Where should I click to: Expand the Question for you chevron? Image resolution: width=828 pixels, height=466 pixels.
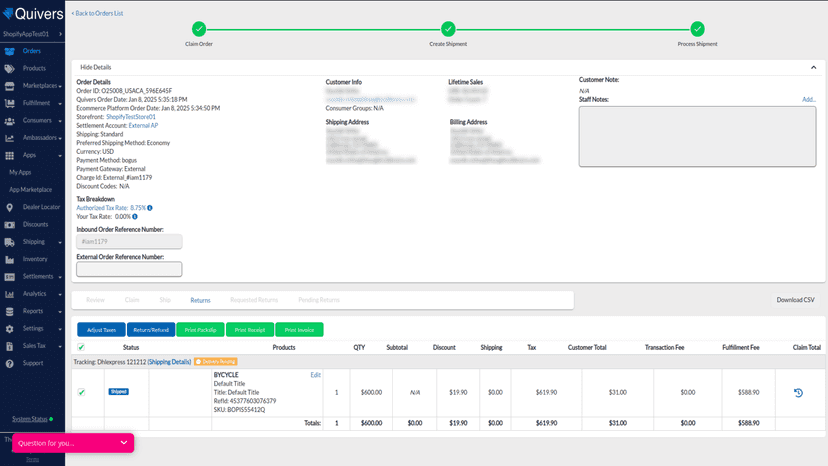124,443
